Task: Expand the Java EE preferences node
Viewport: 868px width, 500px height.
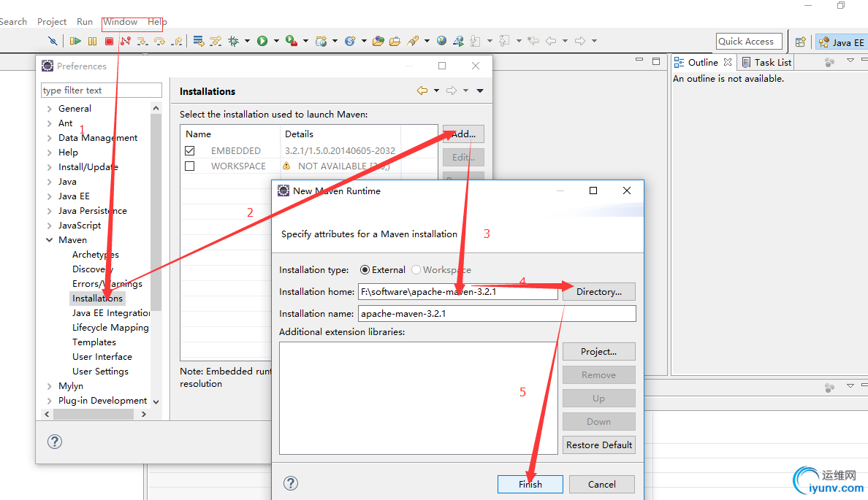Action: click(49, 196)
